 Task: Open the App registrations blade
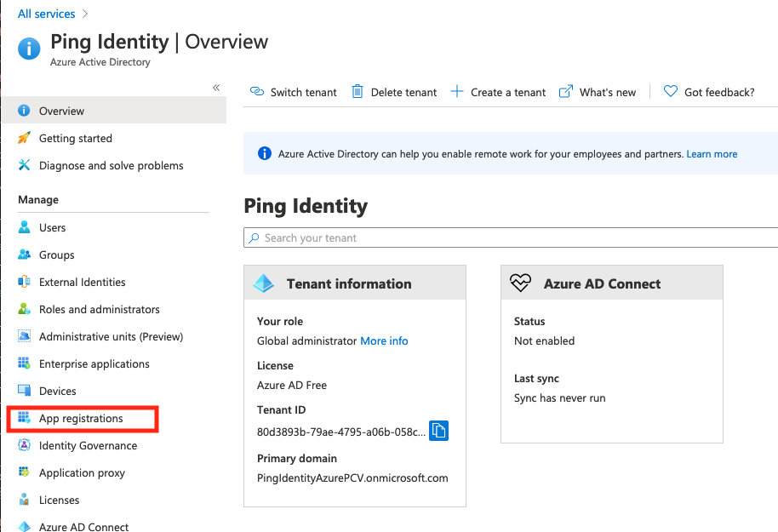(x=83, y=419)
